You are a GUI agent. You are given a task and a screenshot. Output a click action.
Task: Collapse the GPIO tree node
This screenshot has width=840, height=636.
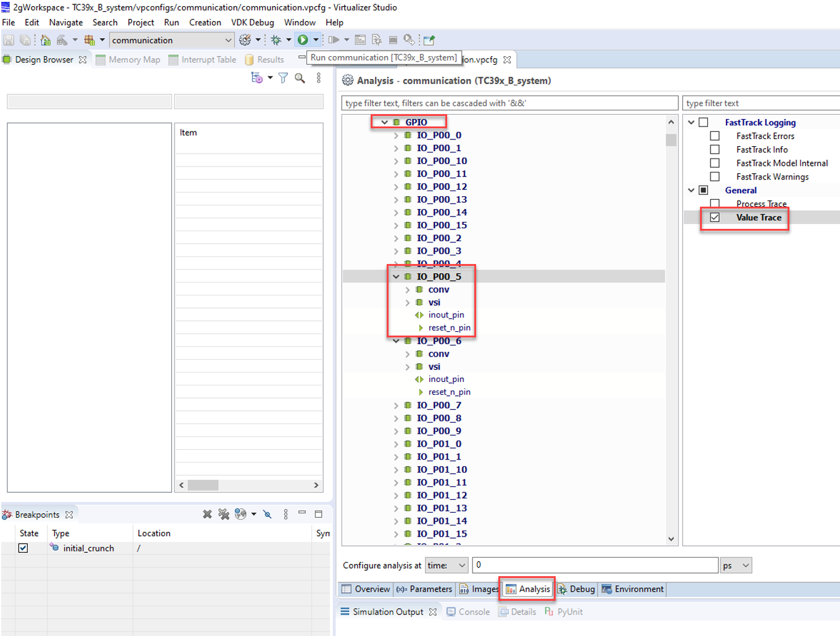pos(384,122)
